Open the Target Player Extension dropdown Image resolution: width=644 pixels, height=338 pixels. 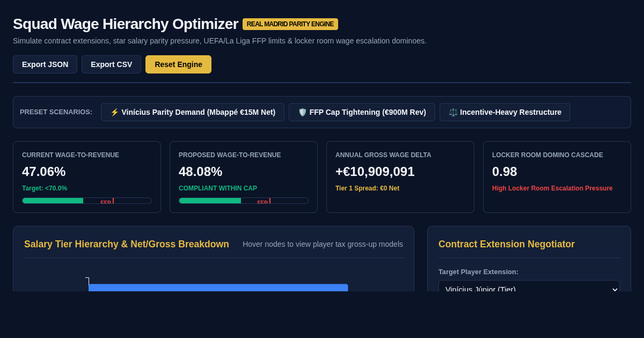pos(529,286)
